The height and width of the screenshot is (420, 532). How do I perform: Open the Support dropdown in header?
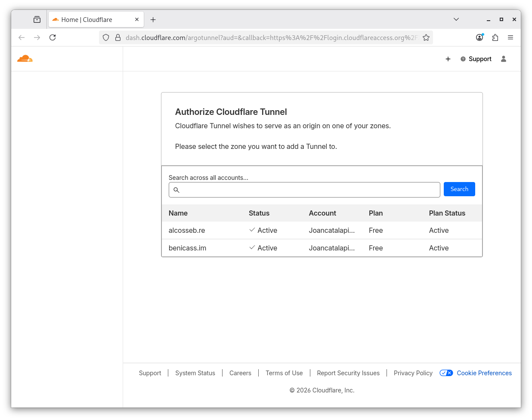pos(476,59)
